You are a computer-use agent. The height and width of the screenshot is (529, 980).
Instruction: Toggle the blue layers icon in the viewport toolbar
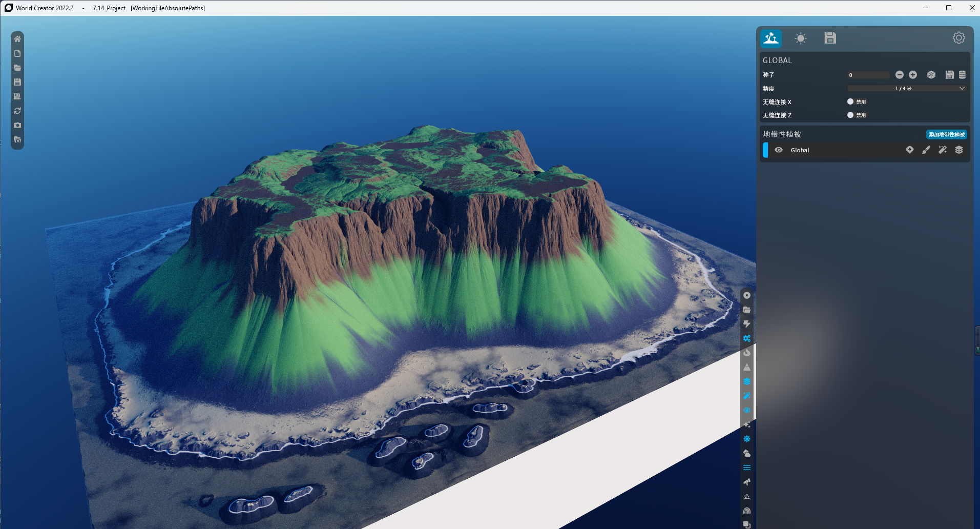[x=747, y=381]
